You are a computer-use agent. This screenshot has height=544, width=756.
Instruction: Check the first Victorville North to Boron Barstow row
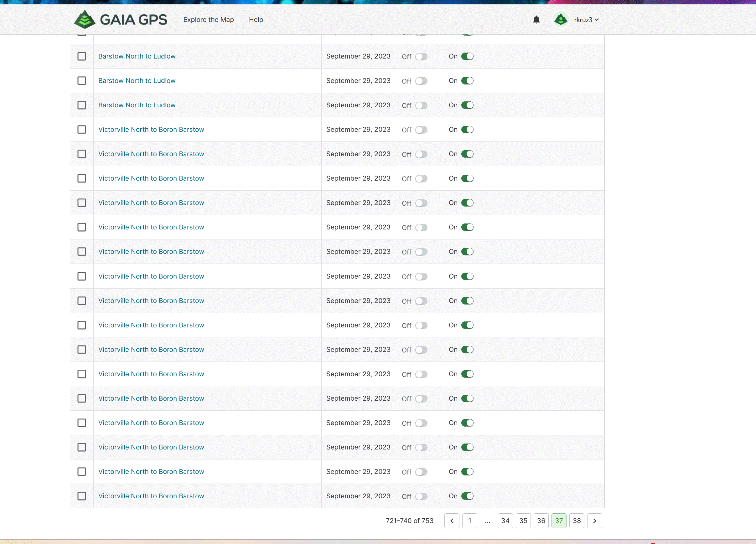(82, 130)
